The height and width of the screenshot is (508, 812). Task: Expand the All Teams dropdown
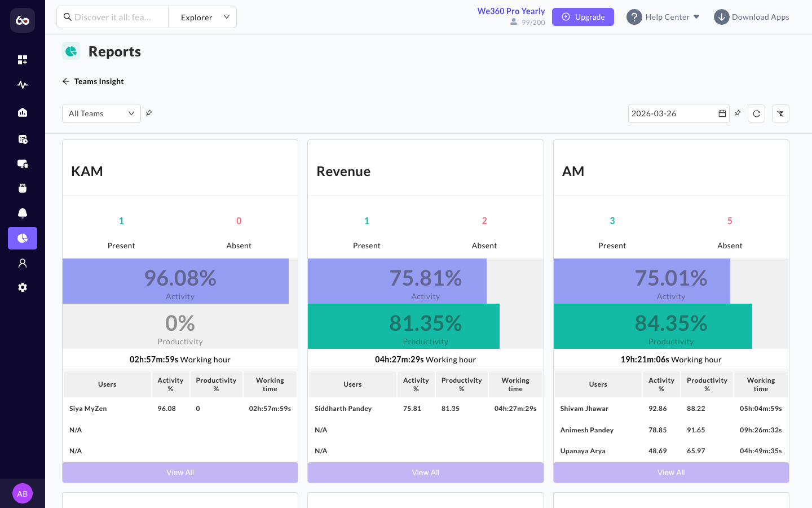click(101, 113)
